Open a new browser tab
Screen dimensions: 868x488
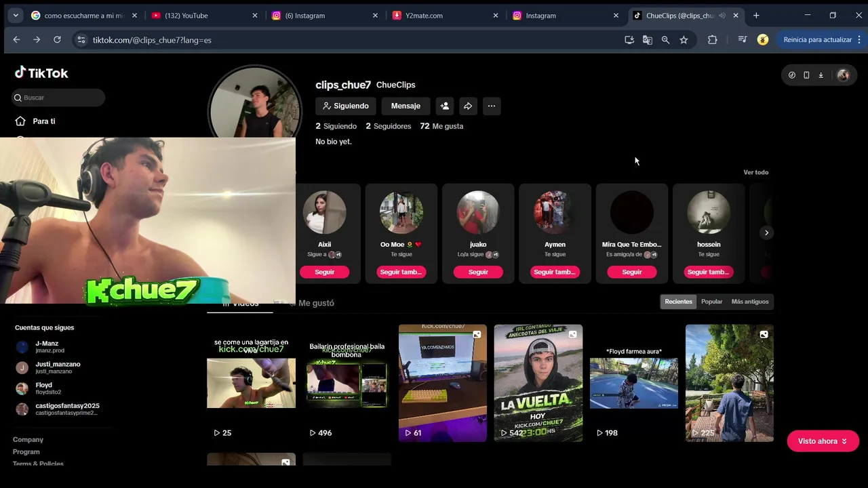coord(756,16)
